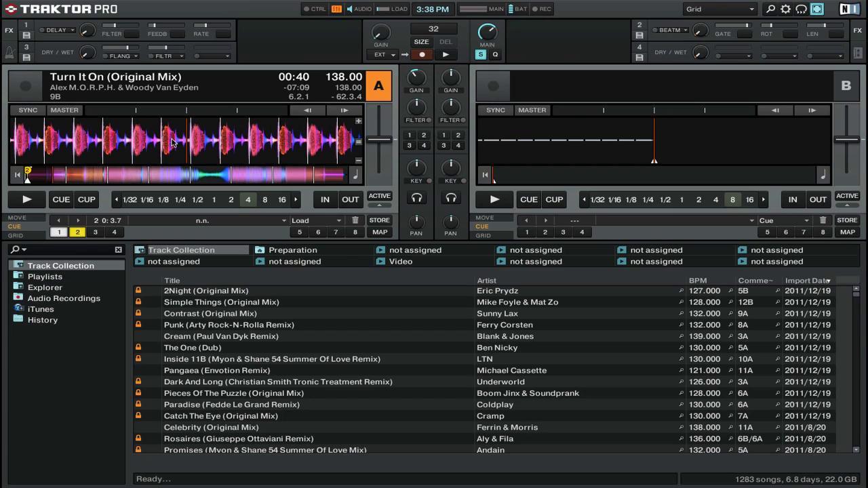Open the Grid layout dropdown
This screenshot has height=488, width=868.
click(x=719, y=9)
